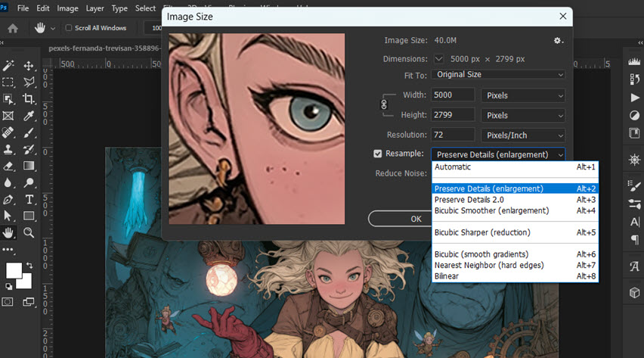Image resolution: width=644 pixels, height=358 pixels.
Task: Open the Width units dropdown
Action: [x=523, y=95]
